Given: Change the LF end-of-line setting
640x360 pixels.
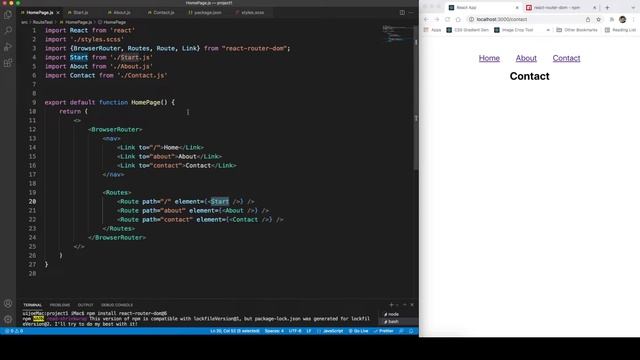Looking at the screenshot, I should 309,331.
